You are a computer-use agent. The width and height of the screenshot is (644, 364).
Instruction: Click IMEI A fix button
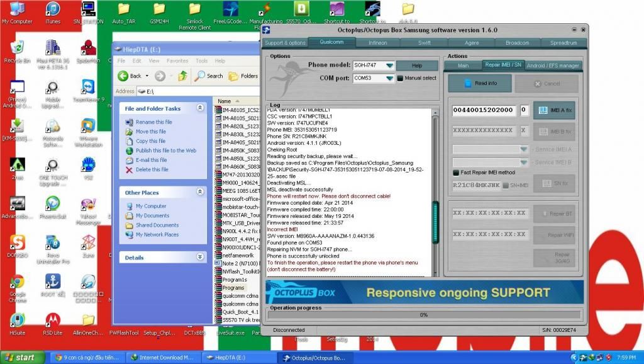coord(554,110)
